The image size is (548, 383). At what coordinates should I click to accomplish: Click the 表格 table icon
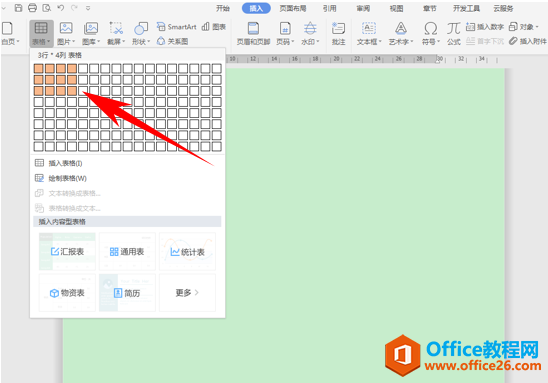pyautogui.click(x=41, y=28)
